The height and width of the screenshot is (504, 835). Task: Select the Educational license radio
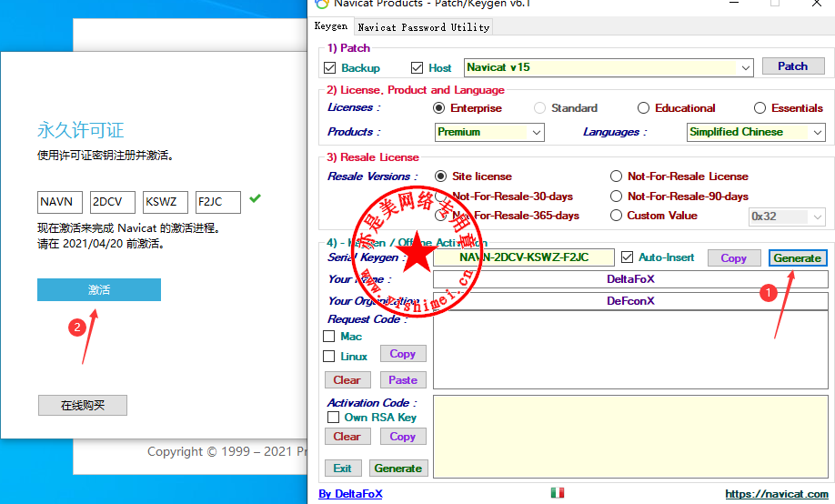[643, 108]
